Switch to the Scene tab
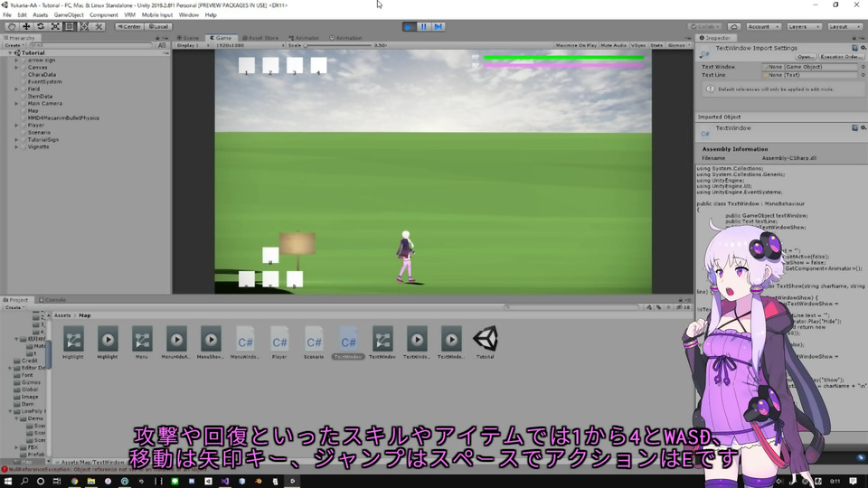868x488 pixels. (x=188, y=38)
